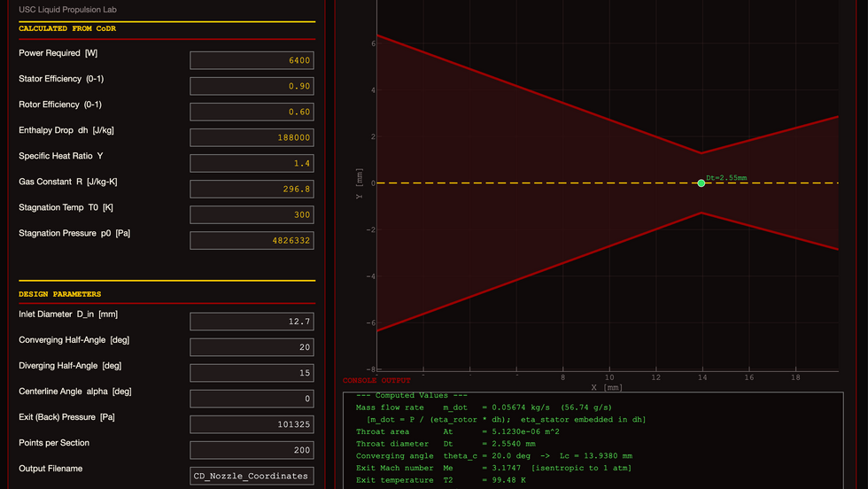Screen dimensions: 868x489
Task: Click the Dt=2.55mm plot annotation
Action: pos(726,178)
